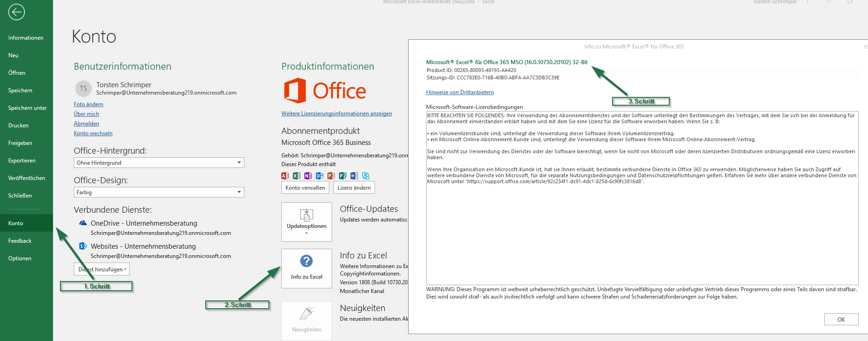Open the Updateoptionen button
868x341 pixels.
point(307,222)
